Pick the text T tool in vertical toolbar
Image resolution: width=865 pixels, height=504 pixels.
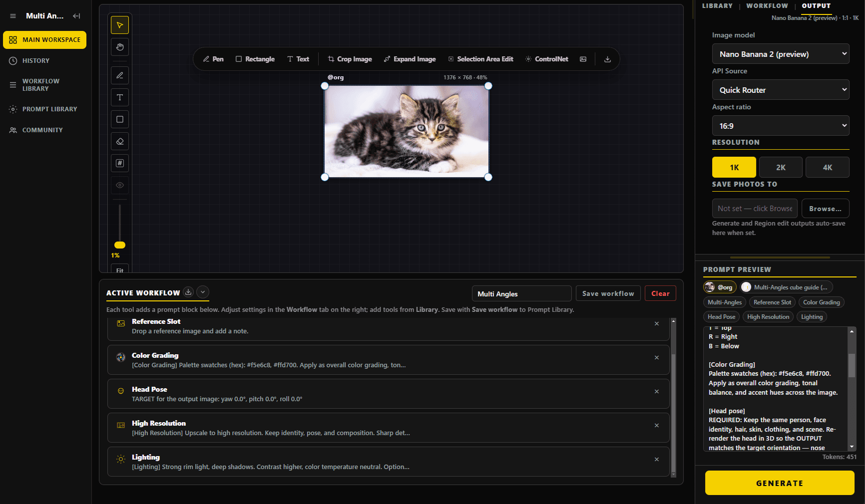(120, 97)
